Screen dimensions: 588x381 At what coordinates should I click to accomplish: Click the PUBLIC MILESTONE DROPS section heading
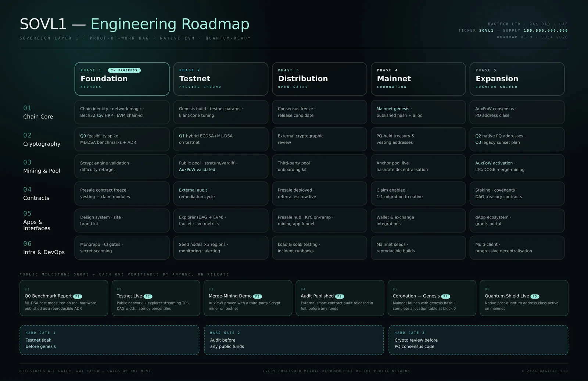tap(124, 274)
